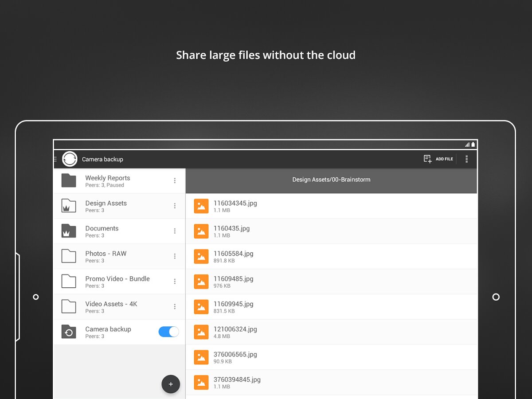Image resolution: width=532 pixels, height=399 pixels.
Task: Open file name 116034345.jpg
Action: coord(235,203)
